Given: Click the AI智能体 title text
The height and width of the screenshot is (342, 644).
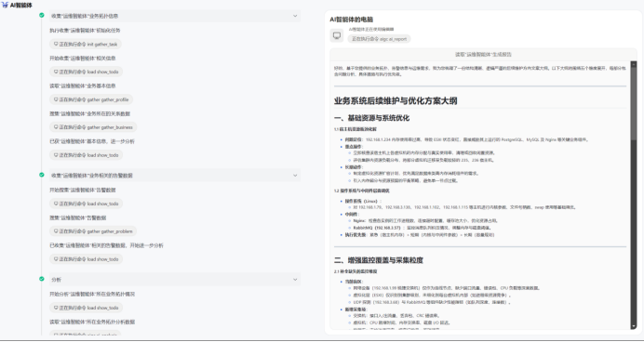Looking at the screenshot, I should coord(21,6).
